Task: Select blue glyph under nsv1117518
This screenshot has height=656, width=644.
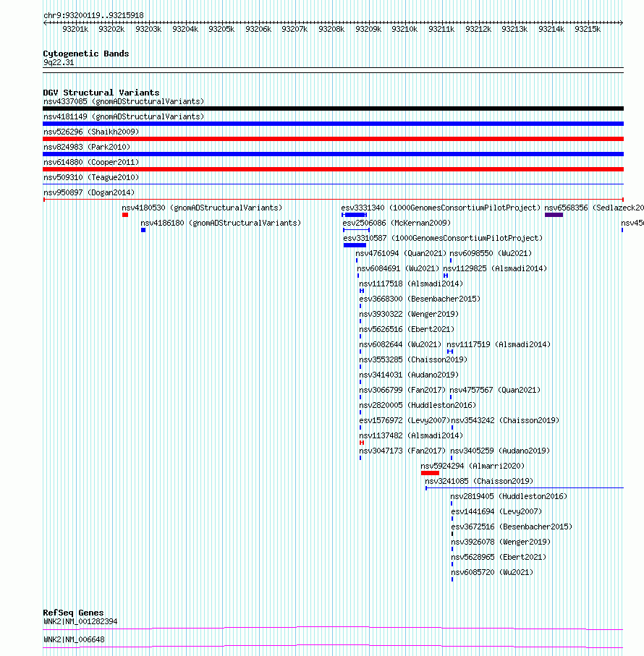Action: [x=362, y=291]
